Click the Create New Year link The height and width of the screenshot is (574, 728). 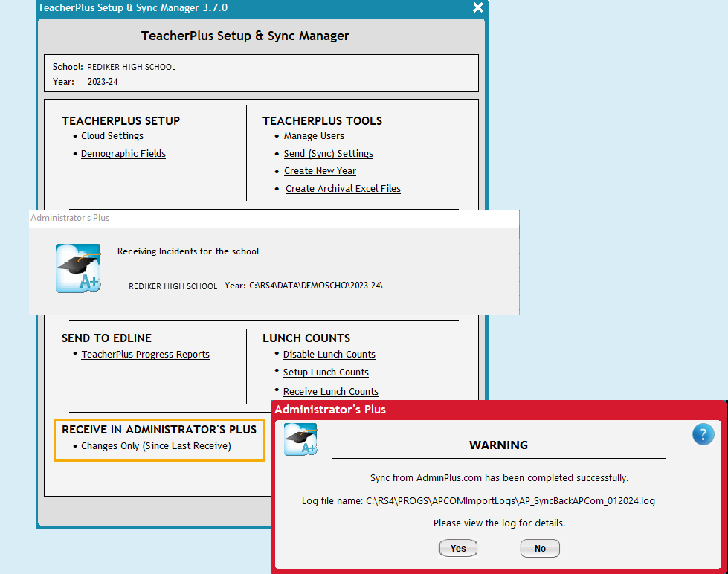(x=320, y=170)
